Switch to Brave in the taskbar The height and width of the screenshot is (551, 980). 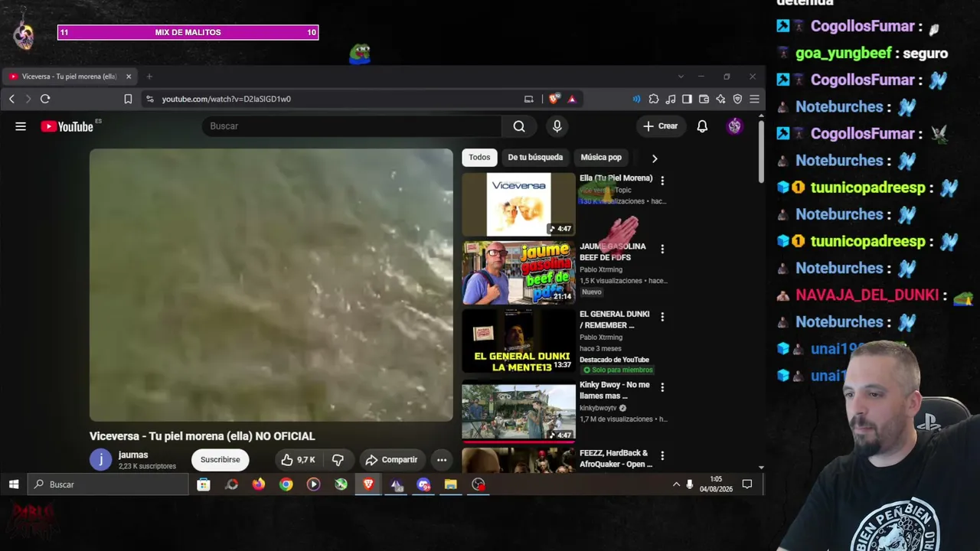pyautogui.click(x=368, y=484)
